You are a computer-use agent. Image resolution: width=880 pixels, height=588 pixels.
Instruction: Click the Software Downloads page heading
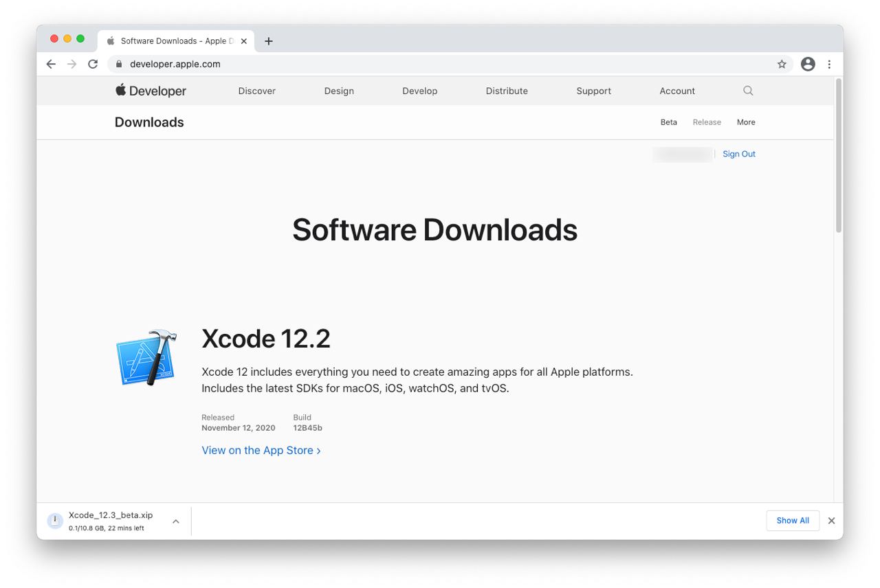click(x=434, y=229)
